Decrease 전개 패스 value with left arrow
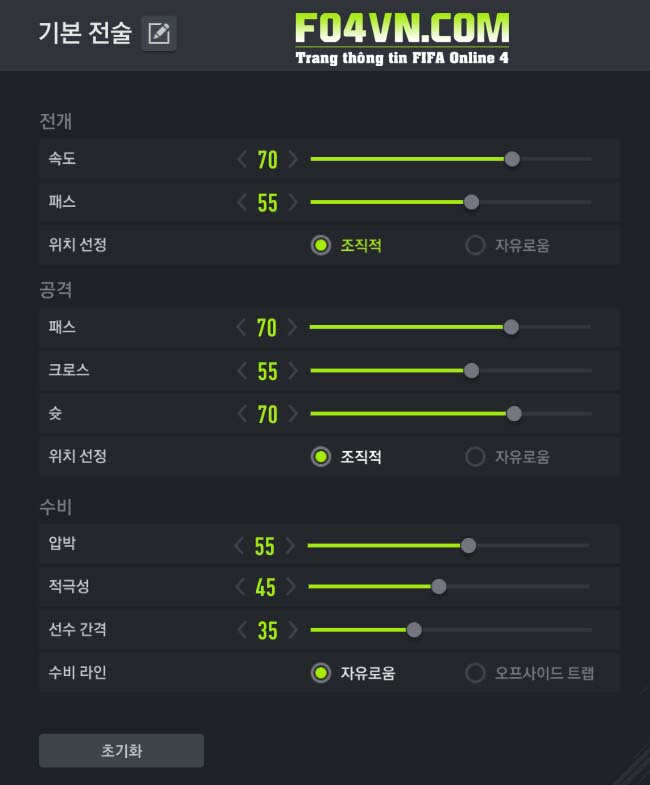This screenshot has height=785, width=650. pyautogui.click(x=241, y=202)
